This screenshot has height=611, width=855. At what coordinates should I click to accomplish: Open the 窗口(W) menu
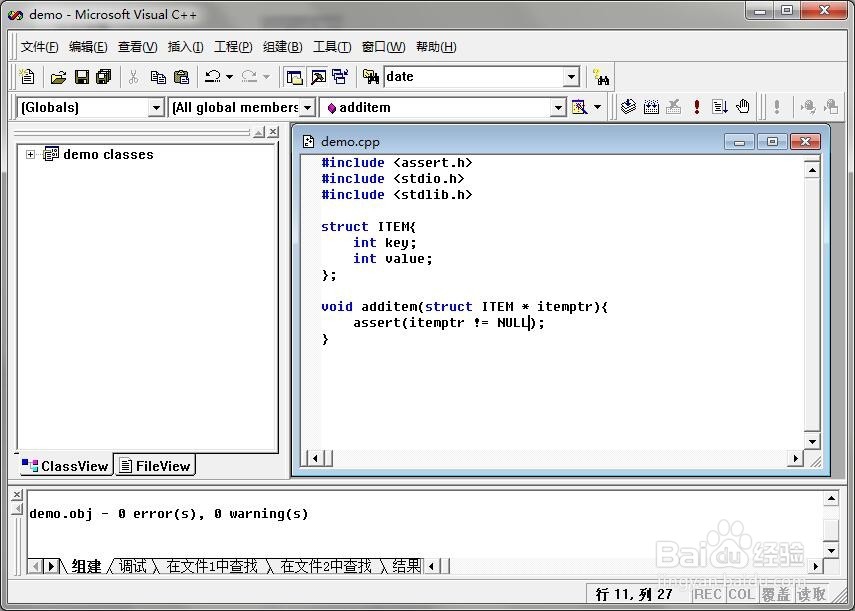[x=383, y=47]
